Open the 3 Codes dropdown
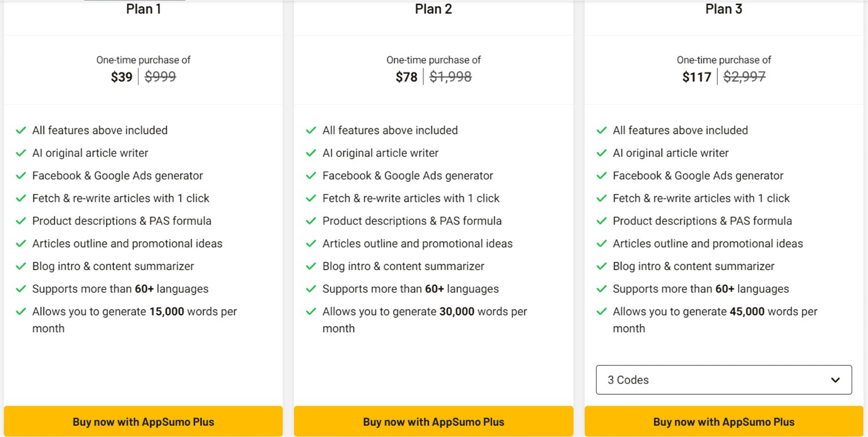 click(724, 380)
